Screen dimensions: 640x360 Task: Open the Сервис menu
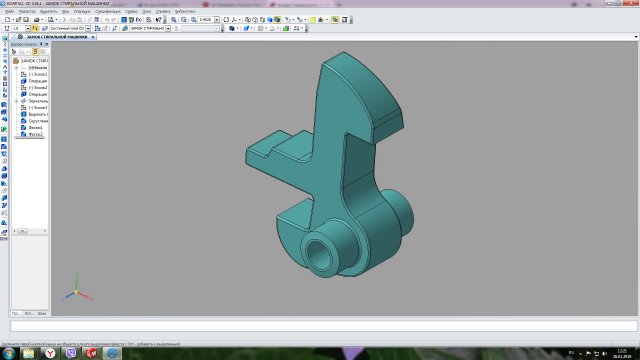coord(131,11)
